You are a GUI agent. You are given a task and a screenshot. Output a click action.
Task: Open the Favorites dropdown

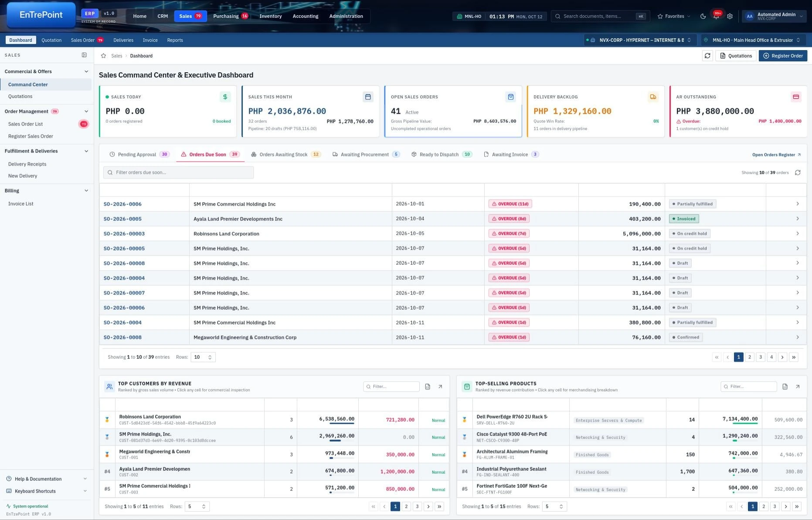click(x=674, y=16)
